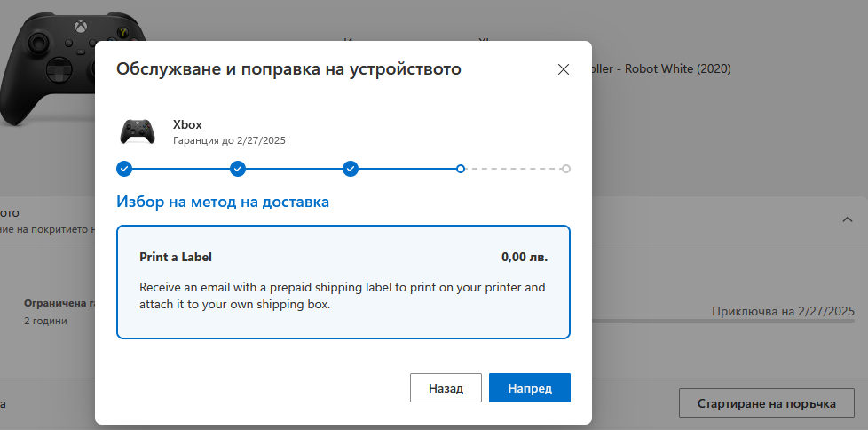Click the Xbox device name in the dialog
The height and width of the screenshot is (430, 868).
[187, 124]
